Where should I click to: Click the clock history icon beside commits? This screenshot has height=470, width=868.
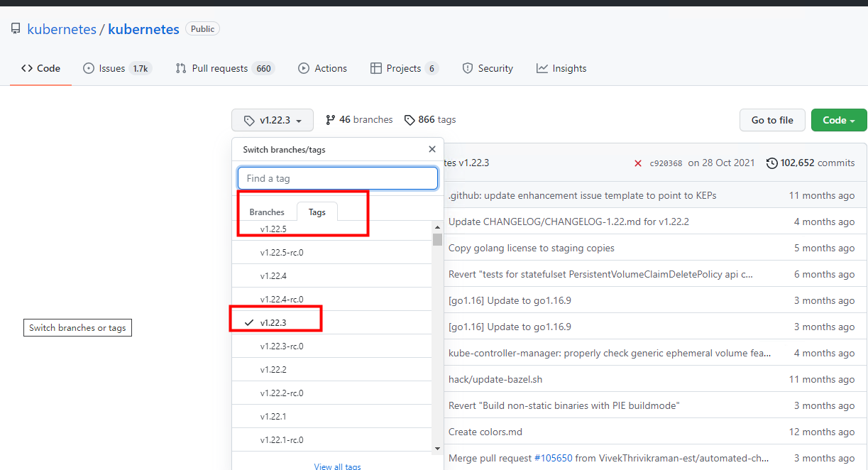772,163
